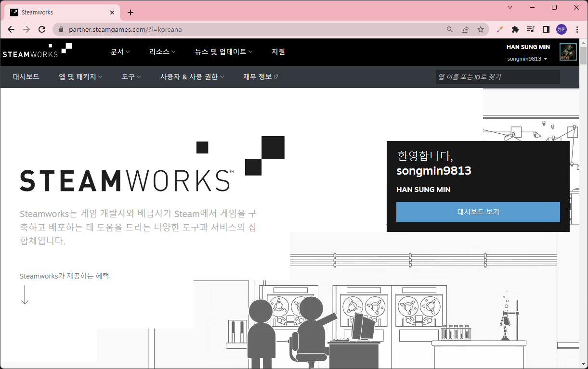Click the tab search chevron in title bar

(510, 7)
